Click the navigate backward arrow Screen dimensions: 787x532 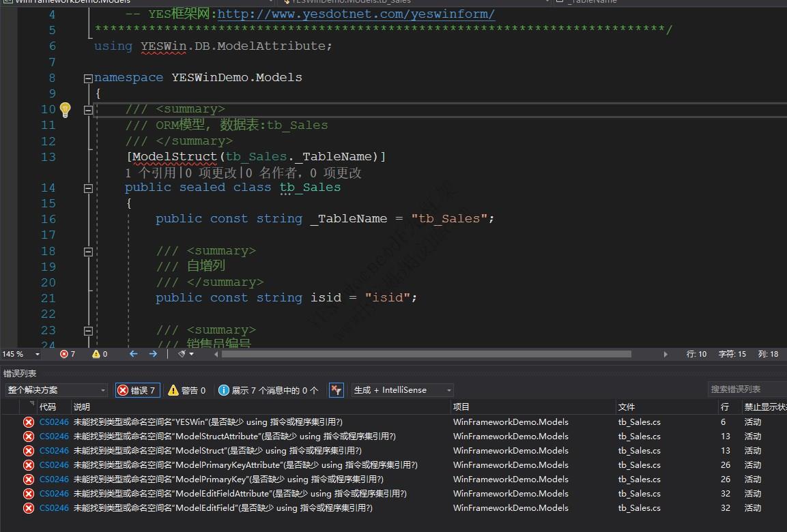point(133,353)
